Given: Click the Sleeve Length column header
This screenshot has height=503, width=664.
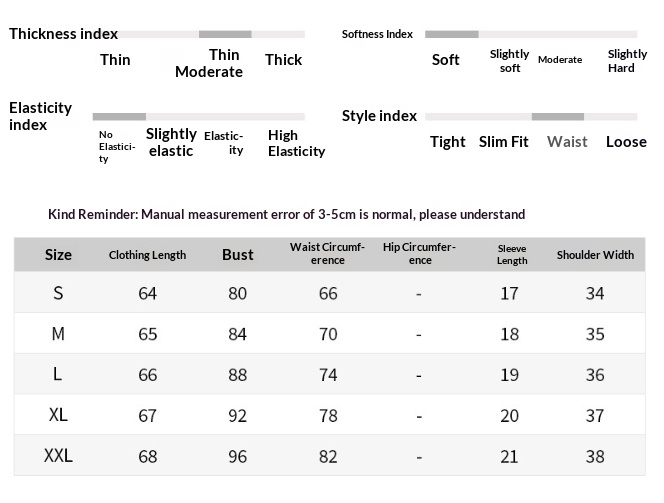Looking at the screenshot, I should point(512,254).
